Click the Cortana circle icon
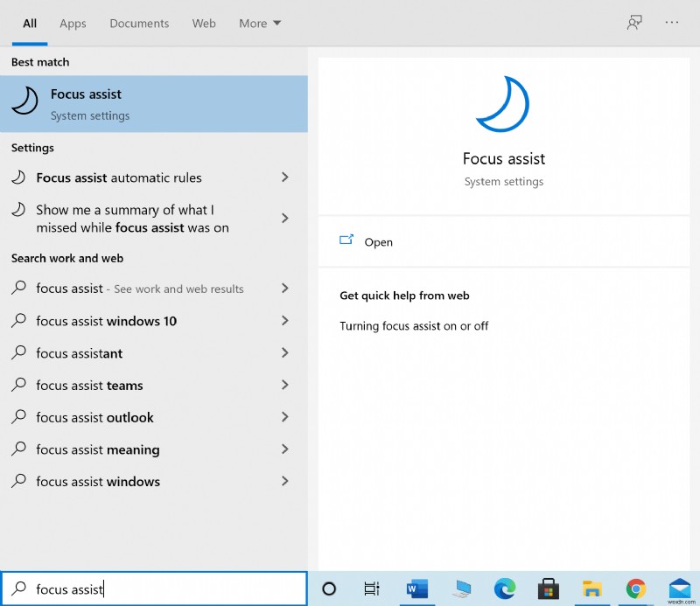700x606 pixels. 329,589
